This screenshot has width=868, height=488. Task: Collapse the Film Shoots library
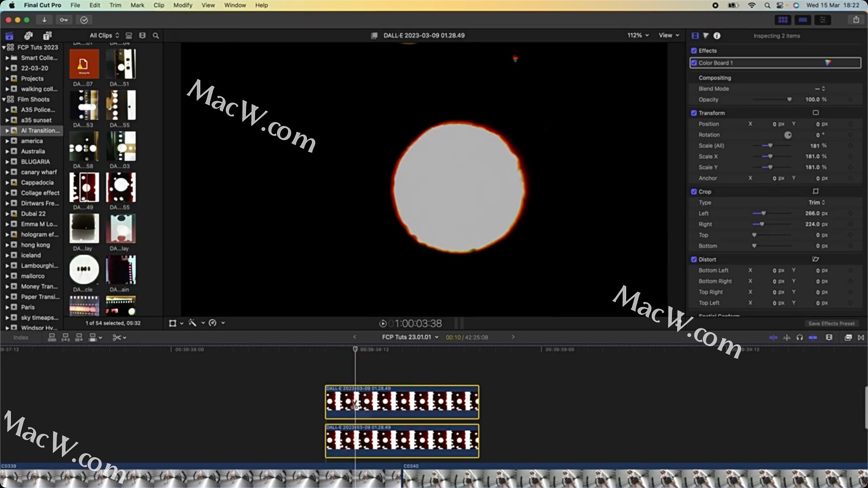pos(4,99)
